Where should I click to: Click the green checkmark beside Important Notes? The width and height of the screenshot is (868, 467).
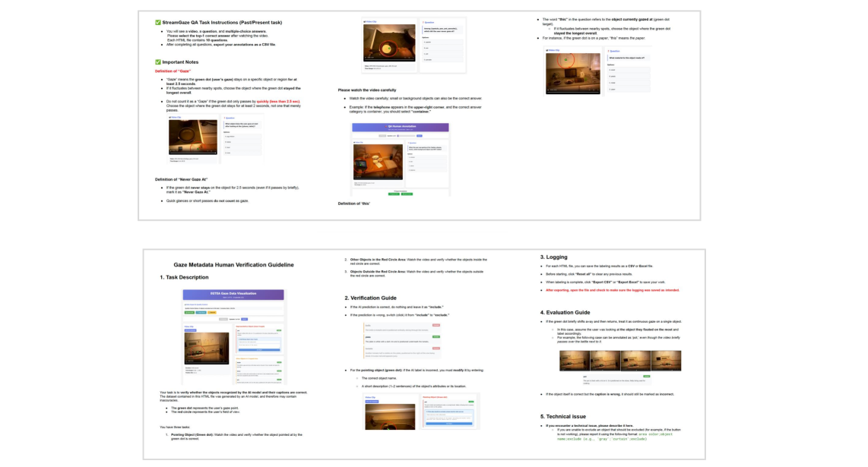click(x=158, y=62)
